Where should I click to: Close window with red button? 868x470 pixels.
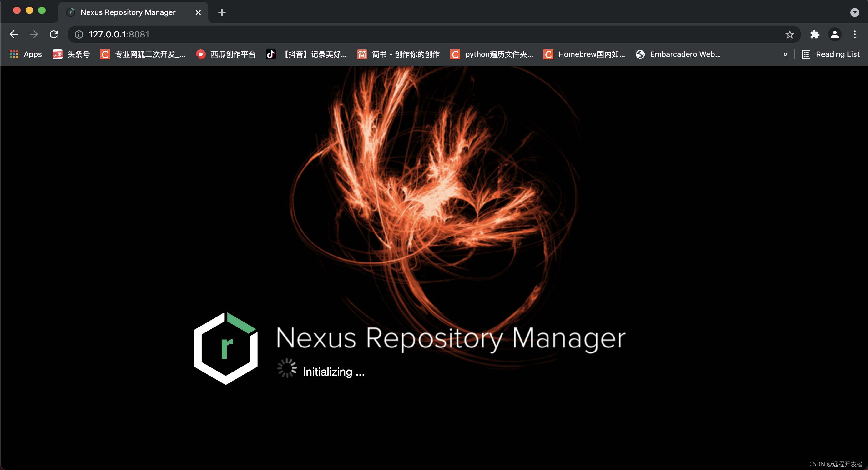click(x=17, y=10)
